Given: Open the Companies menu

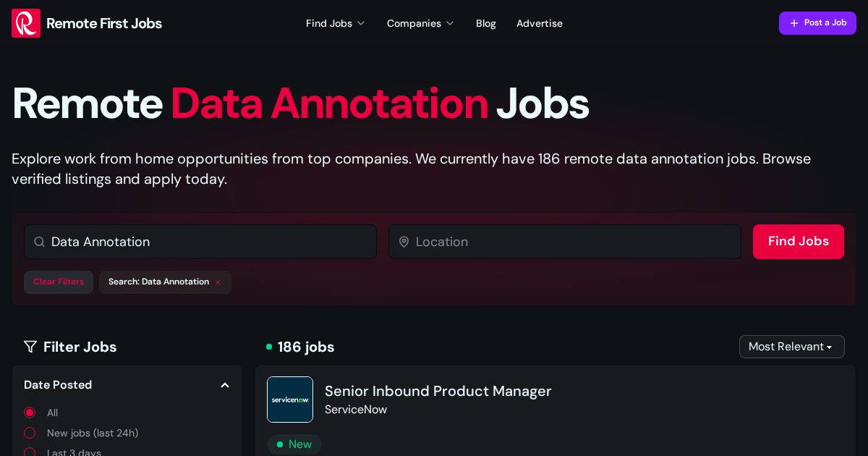Looking at the screenshot, I should click(x=420, y=23).
